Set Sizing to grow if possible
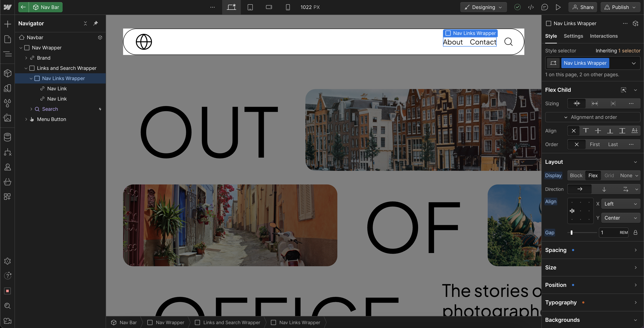This screenshot has width=644, height=328. point(595,104)
